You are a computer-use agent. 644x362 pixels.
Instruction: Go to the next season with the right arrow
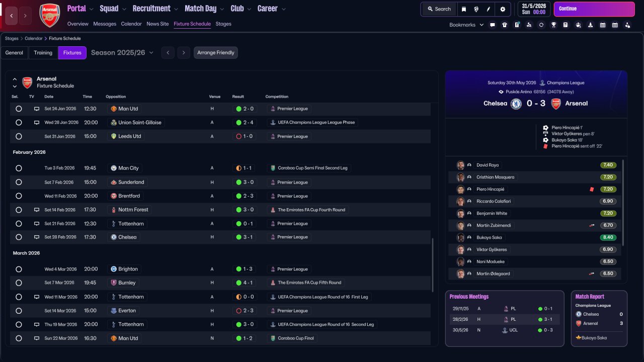[x=184, y=53]
